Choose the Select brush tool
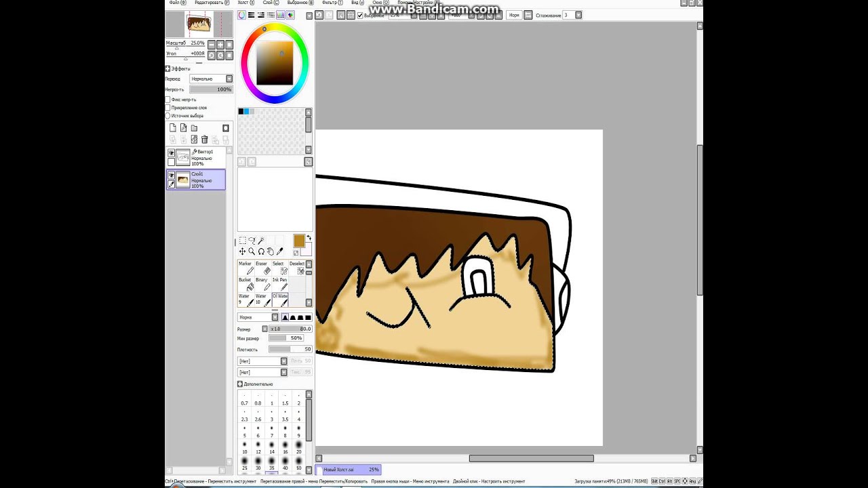The image size is (868, 488). click(279, 268)
